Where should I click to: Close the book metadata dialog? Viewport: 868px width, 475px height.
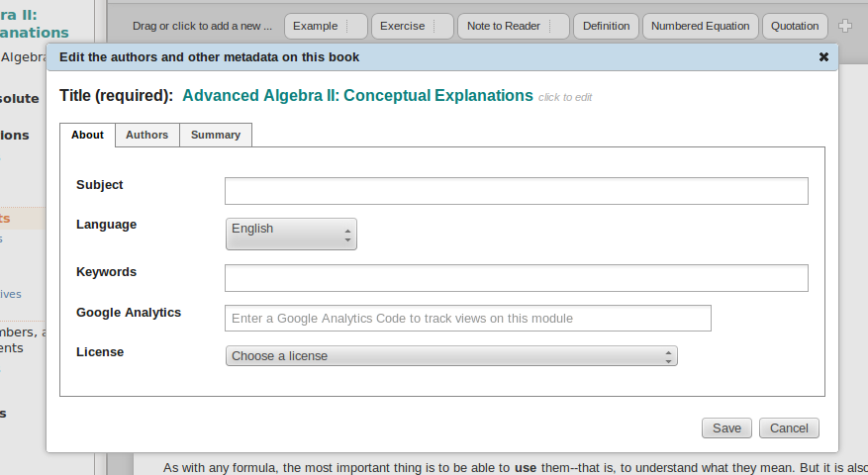823,57
